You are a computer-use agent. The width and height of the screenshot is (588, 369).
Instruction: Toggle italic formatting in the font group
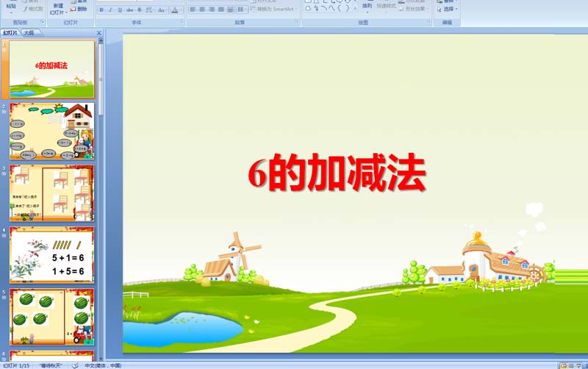(x=110, y=10)
